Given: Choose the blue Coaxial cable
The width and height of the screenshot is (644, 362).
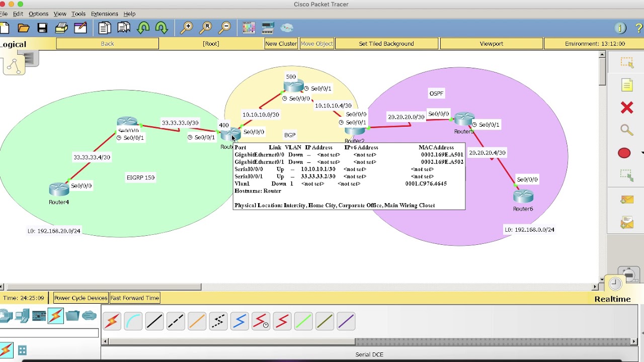Looking at the screenshot, I should click(x=239, y=321).
